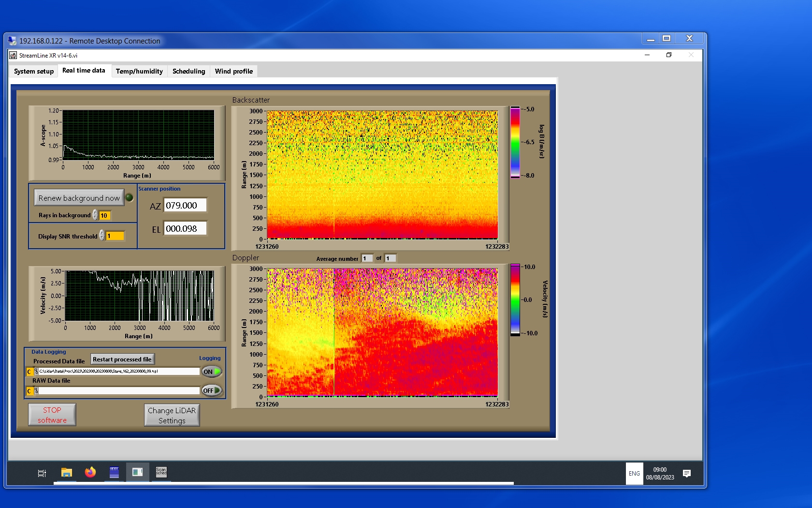Switch to the Wind profile tab
Viewport: 812px width, 508px height.
(233, 71)
